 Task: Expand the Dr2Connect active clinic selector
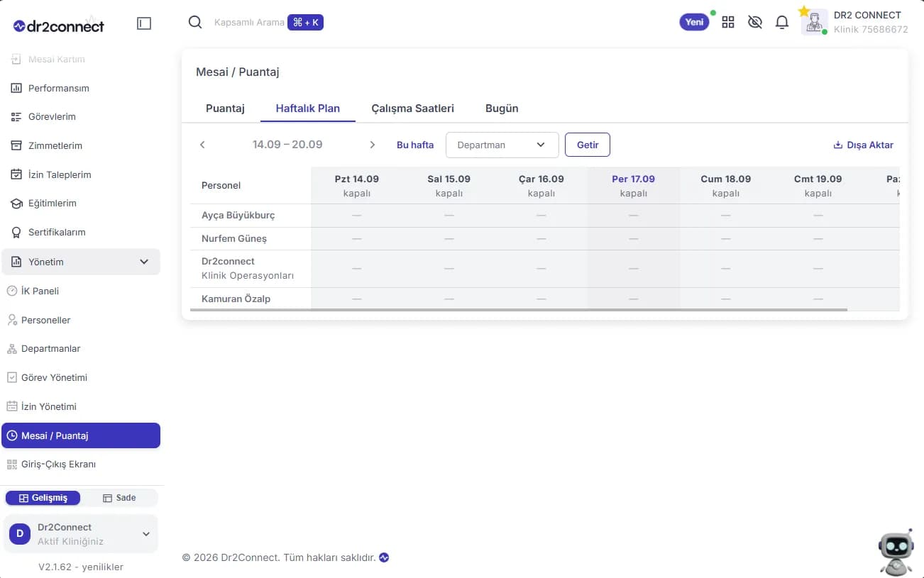tap(81, 534)
